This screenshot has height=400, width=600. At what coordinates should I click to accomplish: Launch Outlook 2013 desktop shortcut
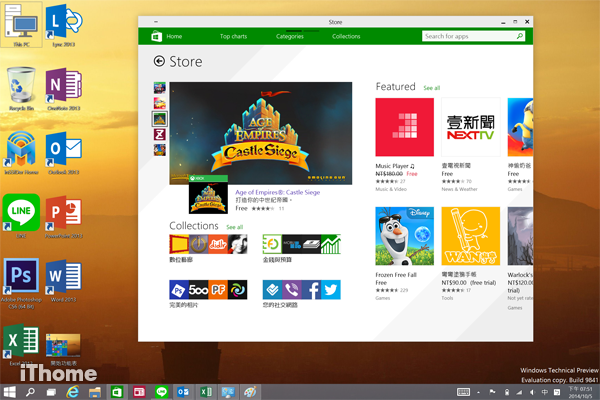click(64, 152)
